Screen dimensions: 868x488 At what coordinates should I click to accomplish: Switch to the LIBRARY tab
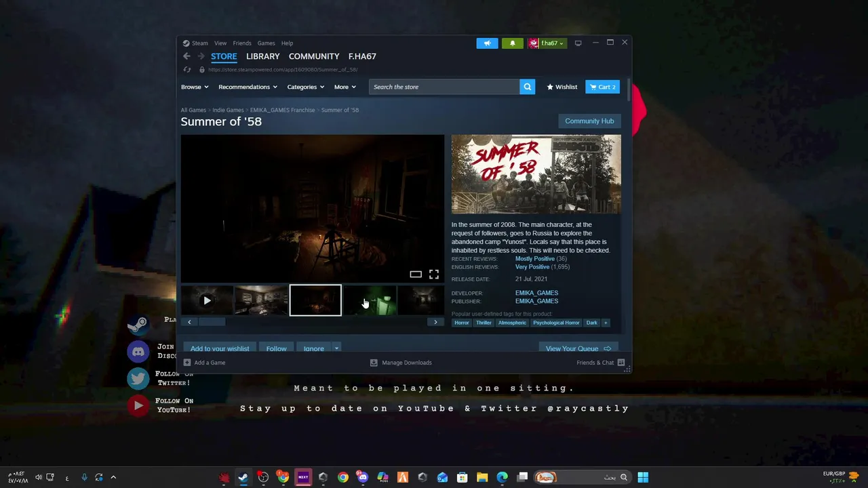point(263,56)
